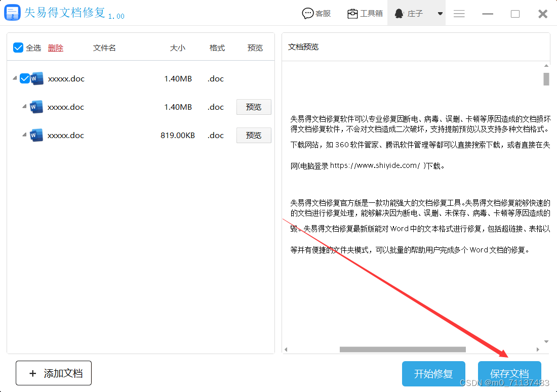Viewport: 557px width, 392px height.
Task: Minimize the document repair window
Action: [x=487, y=14]
